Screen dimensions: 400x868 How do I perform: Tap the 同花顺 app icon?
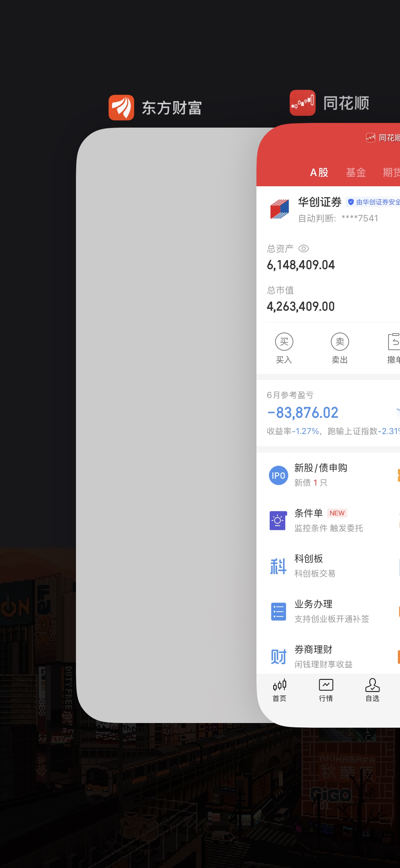302,103
